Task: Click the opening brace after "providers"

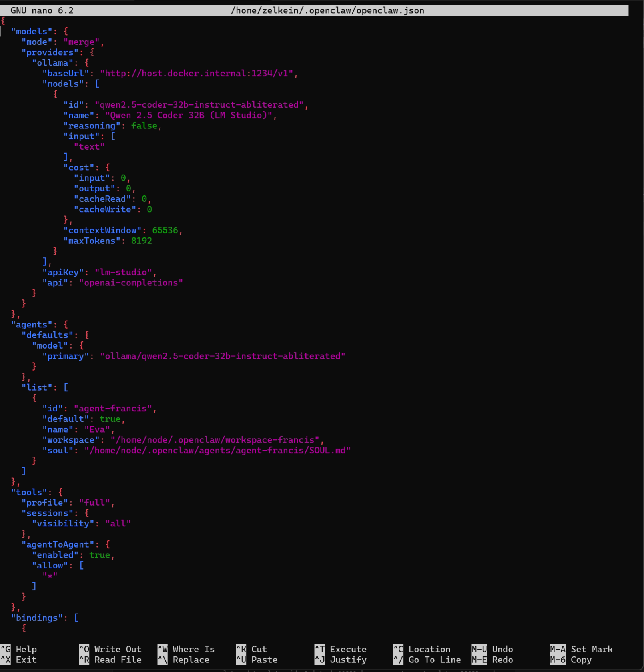Action: pos(92,52)
